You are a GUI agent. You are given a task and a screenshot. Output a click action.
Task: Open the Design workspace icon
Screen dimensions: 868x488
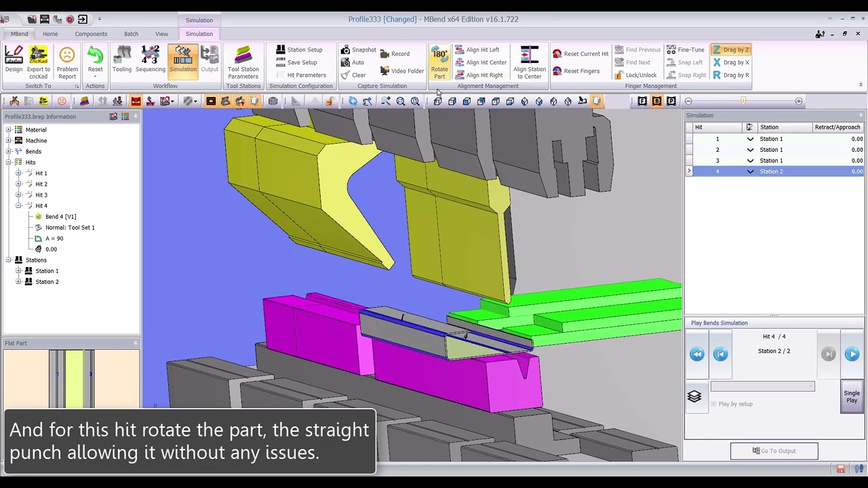[x=14, y=59]
